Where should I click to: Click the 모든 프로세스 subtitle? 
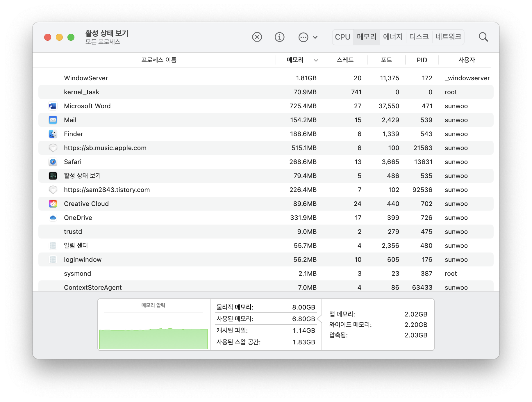click(103, 42)
